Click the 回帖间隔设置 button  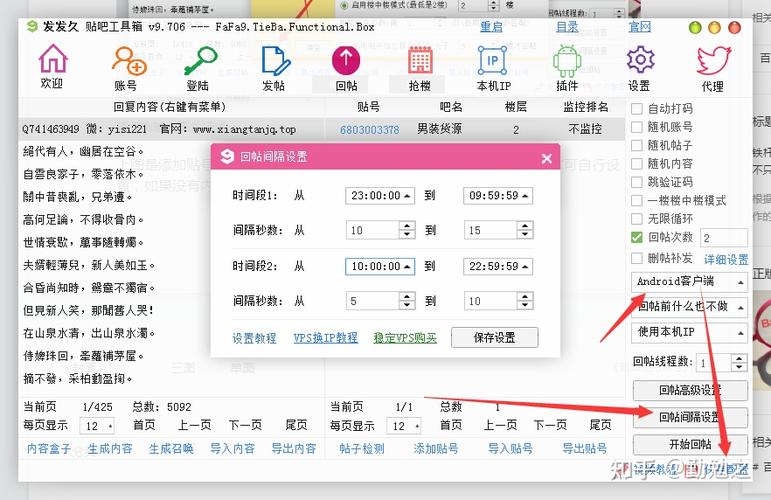[690, 417]
